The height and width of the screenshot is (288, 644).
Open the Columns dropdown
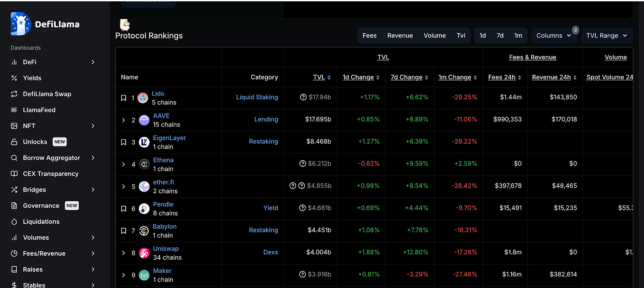point(554,35)
